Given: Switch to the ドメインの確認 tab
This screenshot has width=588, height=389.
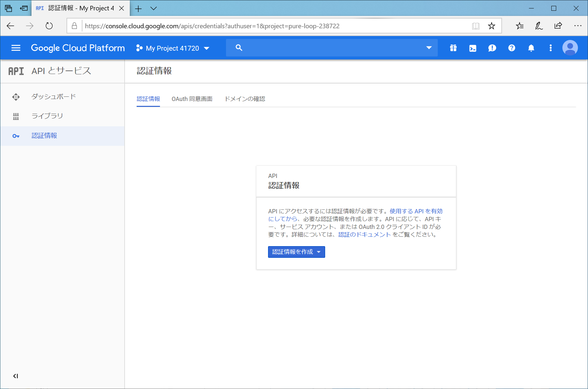Looking at the screenshot, I should click(245, 99).
